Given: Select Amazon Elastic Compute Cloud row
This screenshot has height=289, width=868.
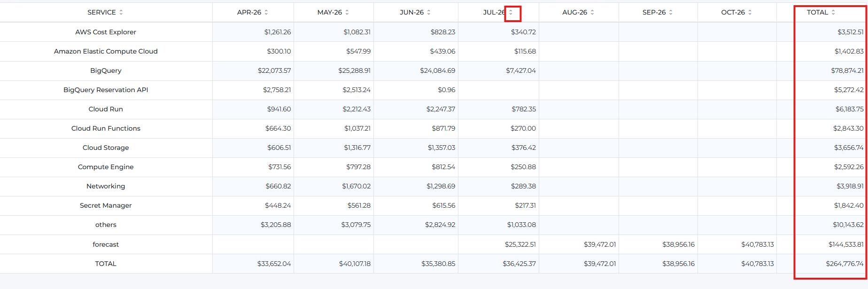Looking at the screenshot, I should (106, 51).
